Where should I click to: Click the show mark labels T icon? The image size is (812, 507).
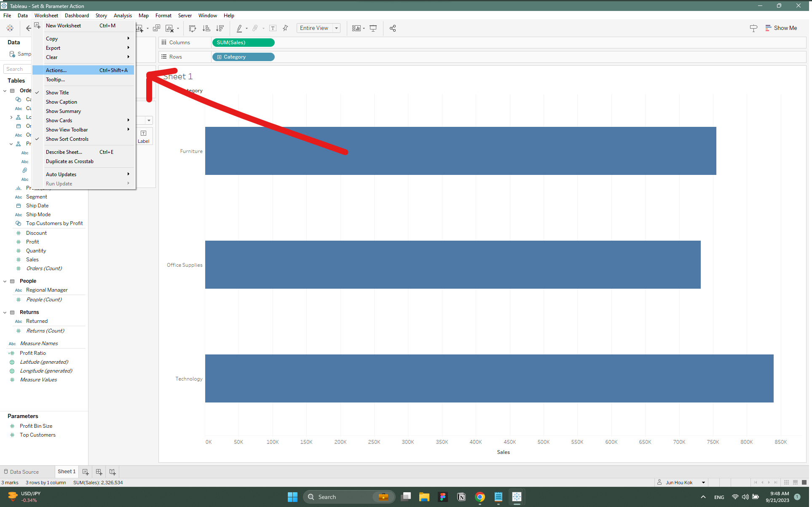(x=273, y=28)
